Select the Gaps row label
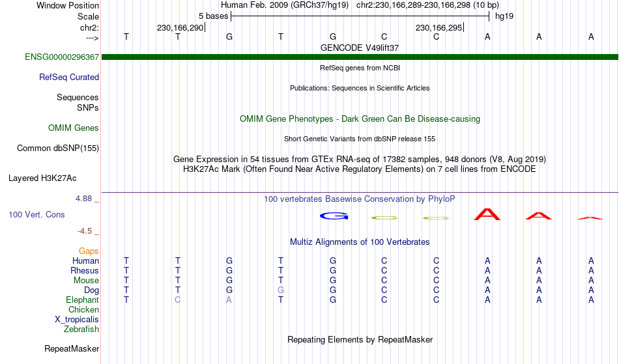 tap(89, 251)
